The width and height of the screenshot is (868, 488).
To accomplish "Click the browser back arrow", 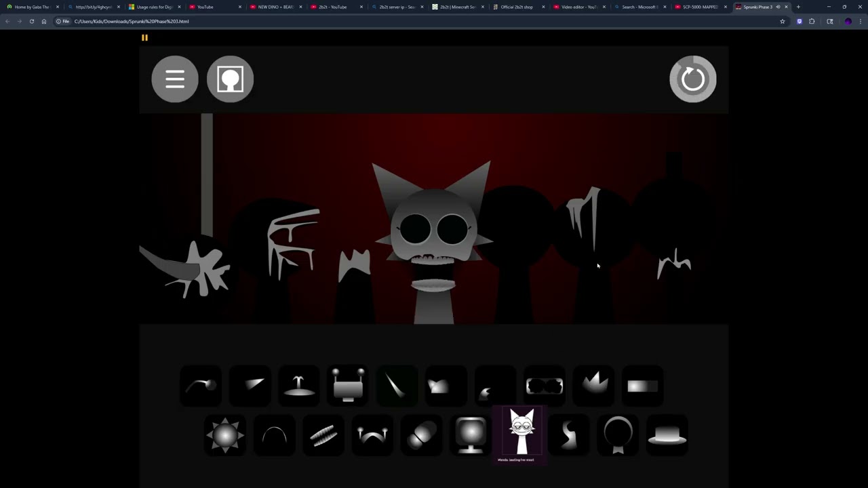I will coord(7,21).
